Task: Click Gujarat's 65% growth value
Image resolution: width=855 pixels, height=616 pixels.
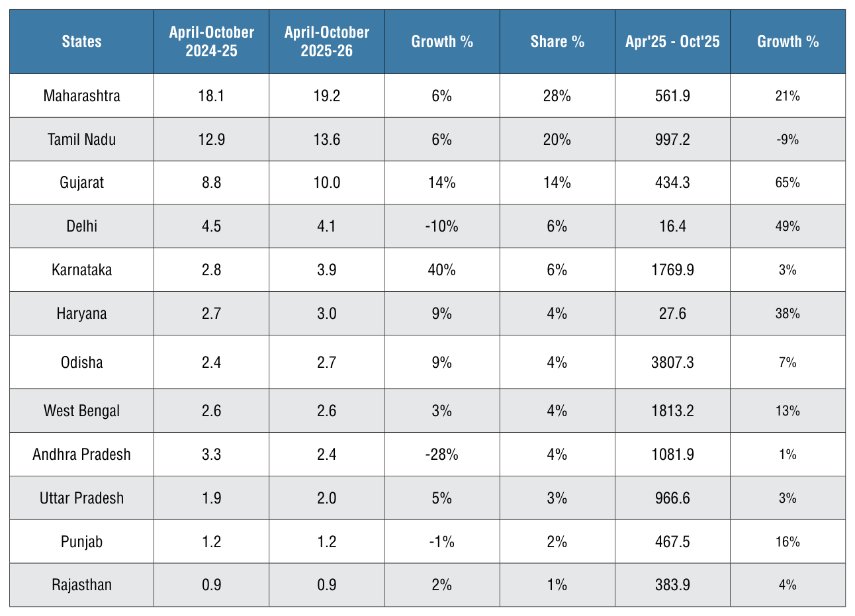Action: point(787,183)
